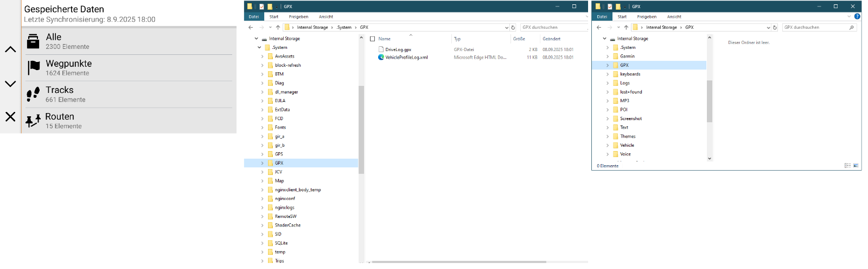
Task: Sort files by the Name column header
Action: click(385, 39)
